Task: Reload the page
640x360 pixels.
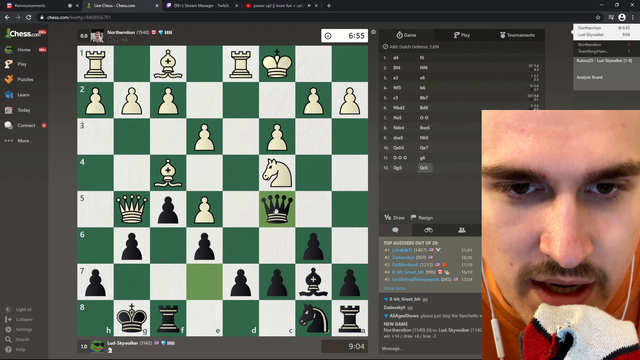Action: click(29, 17)
